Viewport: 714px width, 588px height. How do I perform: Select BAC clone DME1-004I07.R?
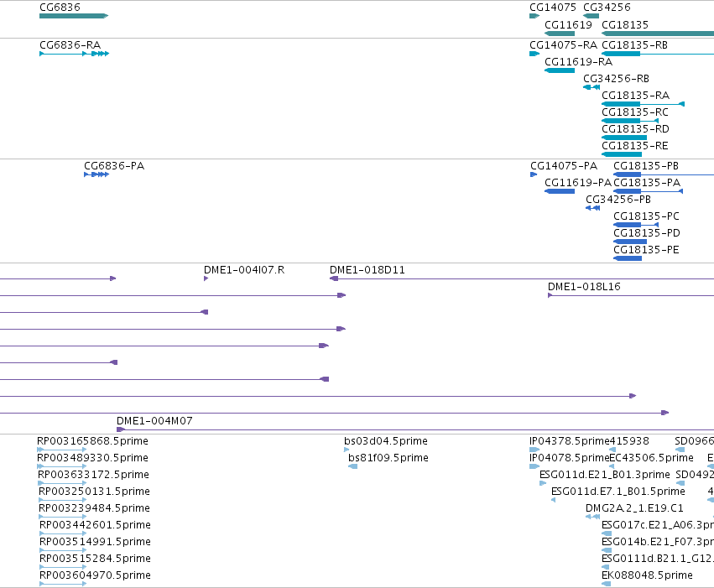244,270
